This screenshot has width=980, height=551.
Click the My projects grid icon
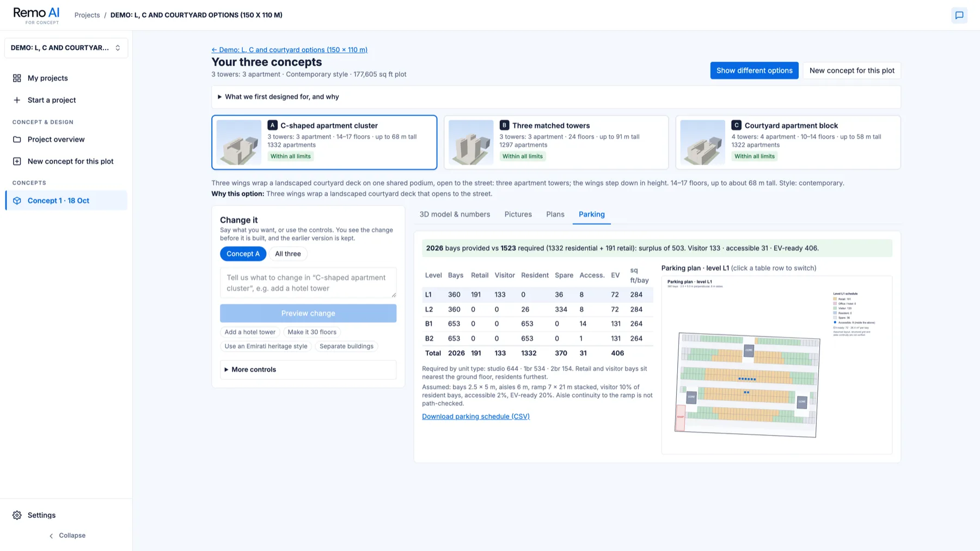click(17, 78)
